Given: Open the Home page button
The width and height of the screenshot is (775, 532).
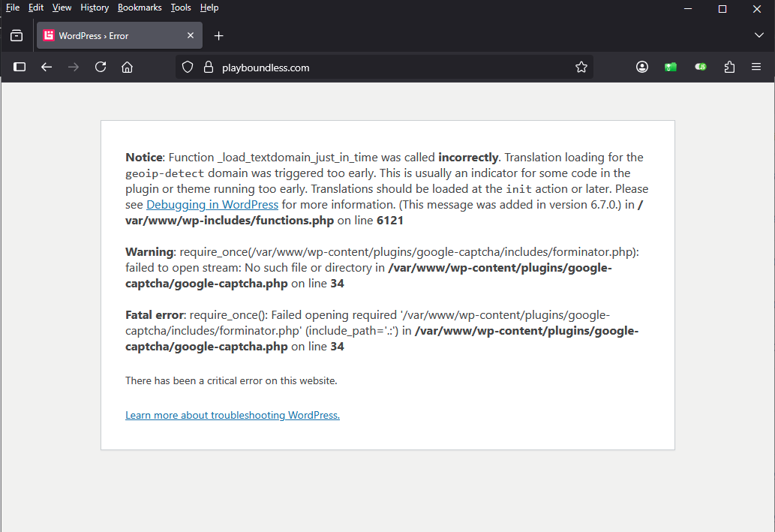Looking at the screenshot, I should (127, 67).
